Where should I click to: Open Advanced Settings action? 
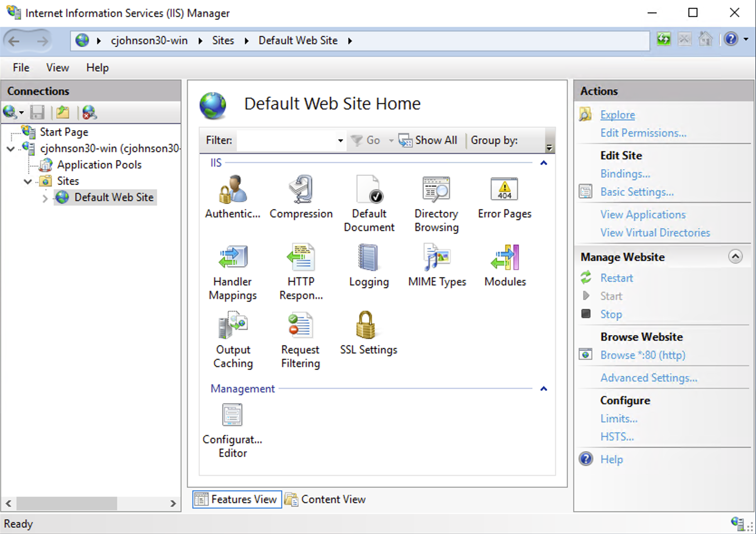[649, 378]
